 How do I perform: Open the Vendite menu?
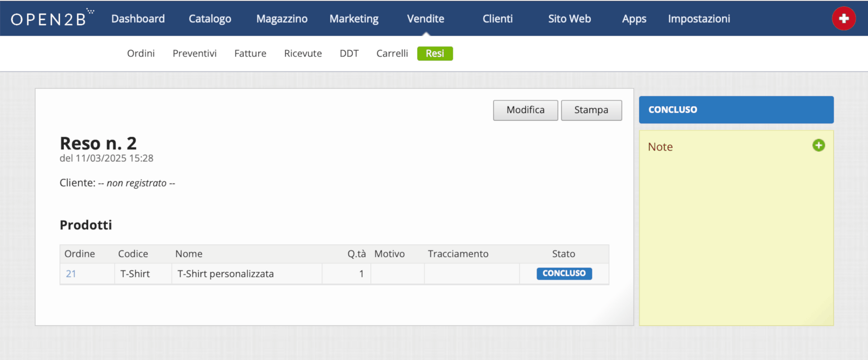pyautogui.click(x=425, y=19)
